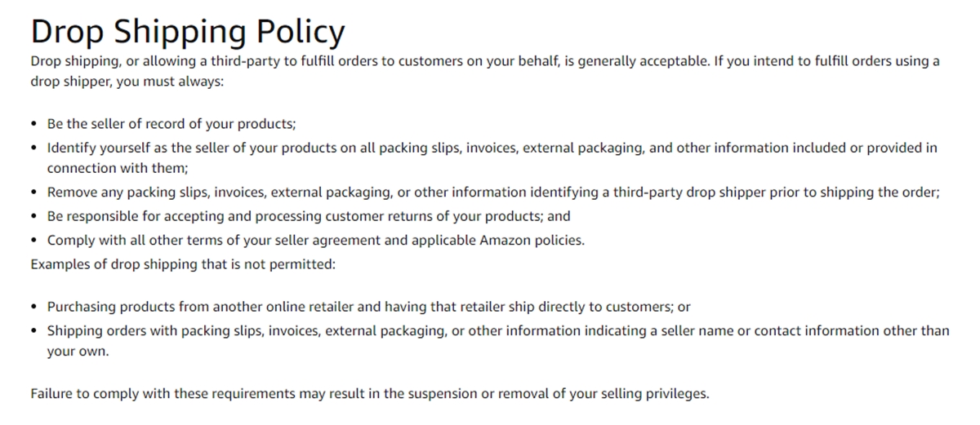
Task: Click 'Remove any packing slips' bullet
Action: (x=493, y=193)
